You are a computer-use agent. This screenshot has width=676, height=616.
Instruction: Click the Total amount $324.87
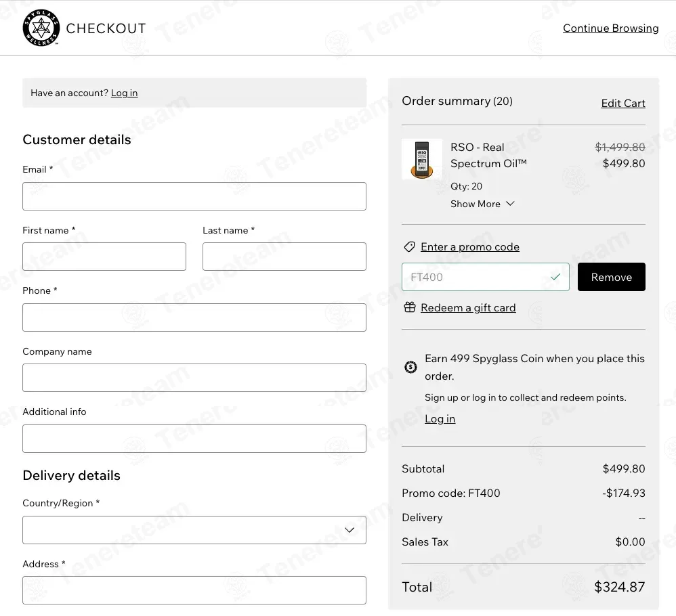620,587
